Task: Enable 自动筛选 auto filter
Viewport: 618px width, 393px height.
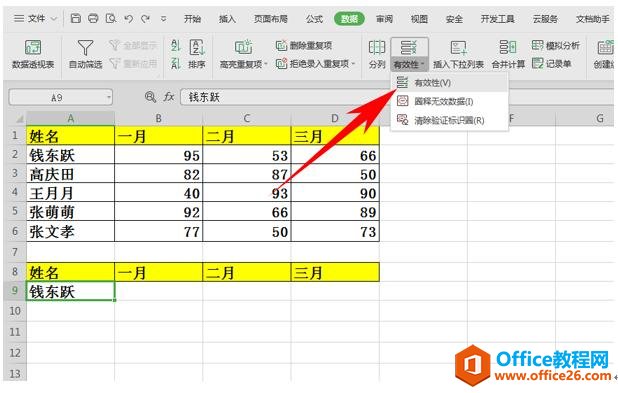Action: [x=85, y=54]
